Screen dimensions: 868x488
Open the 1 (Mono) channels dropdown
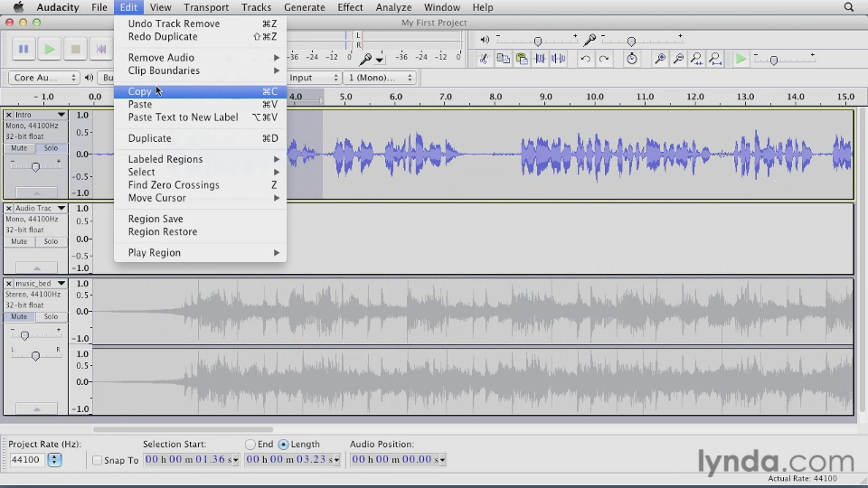click(379, 78)
